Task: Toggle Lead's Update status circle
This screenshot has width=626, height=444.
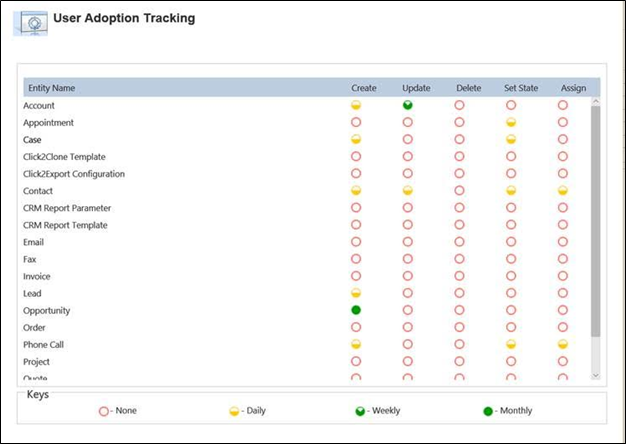Action: point(408,293)
